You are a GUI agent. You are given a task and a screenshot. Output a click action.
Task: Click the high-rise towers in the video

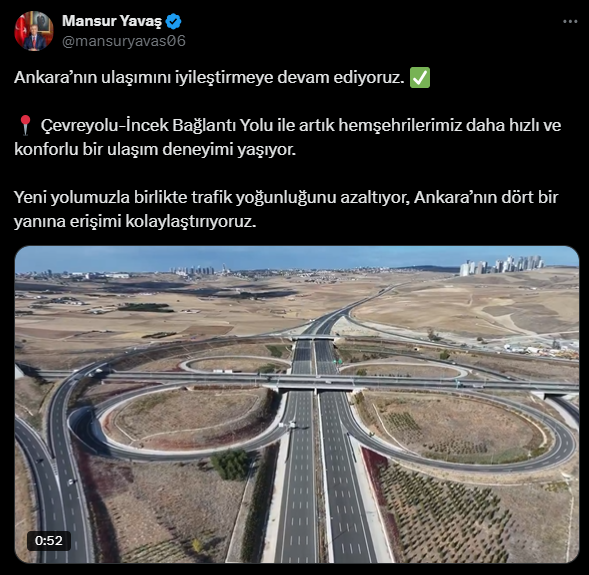[501, 265]
